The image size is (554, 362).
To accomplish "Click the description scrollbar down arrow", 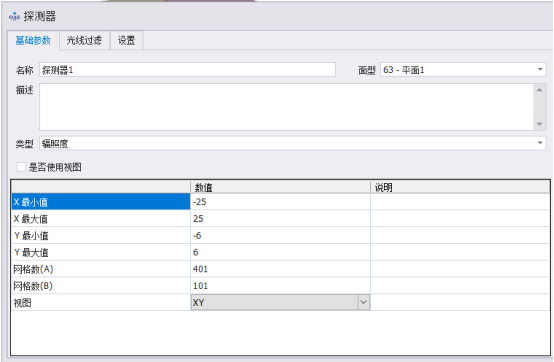I will tap(540, 124).
